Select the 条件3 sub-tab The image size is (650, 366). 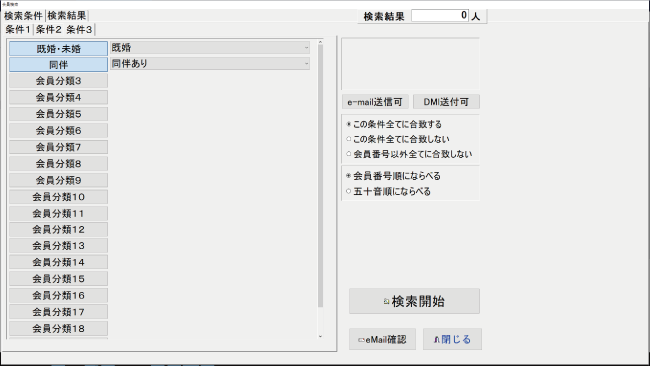pyautogui.click(x=79, y=29)
